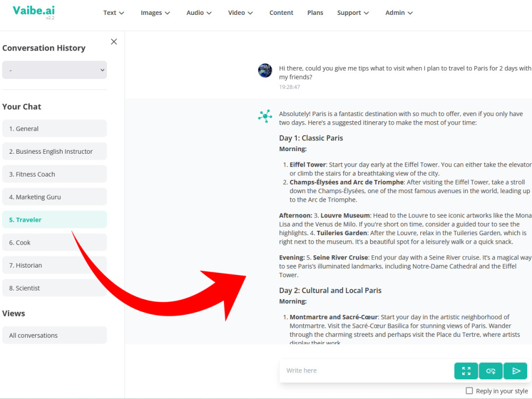The image size is (532, 399).
Task: Click the 19:28:47 message timestamp
Action: [289, 87]
